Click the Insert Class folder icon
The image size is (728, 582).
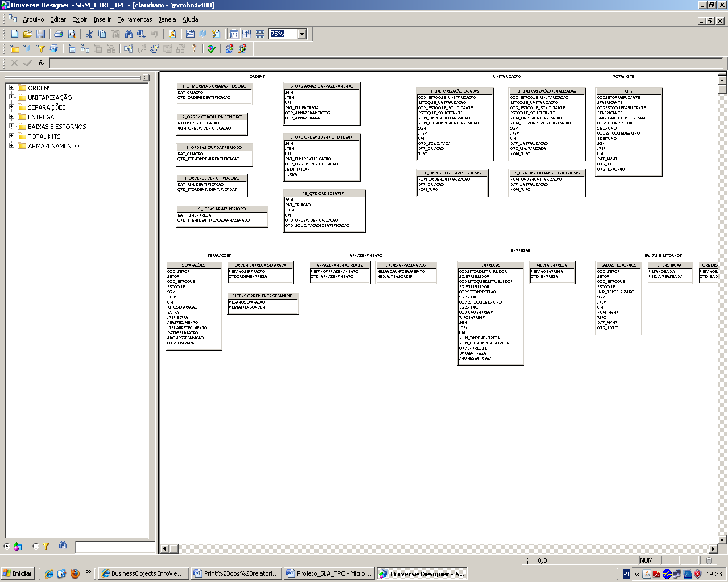[15, 49]
